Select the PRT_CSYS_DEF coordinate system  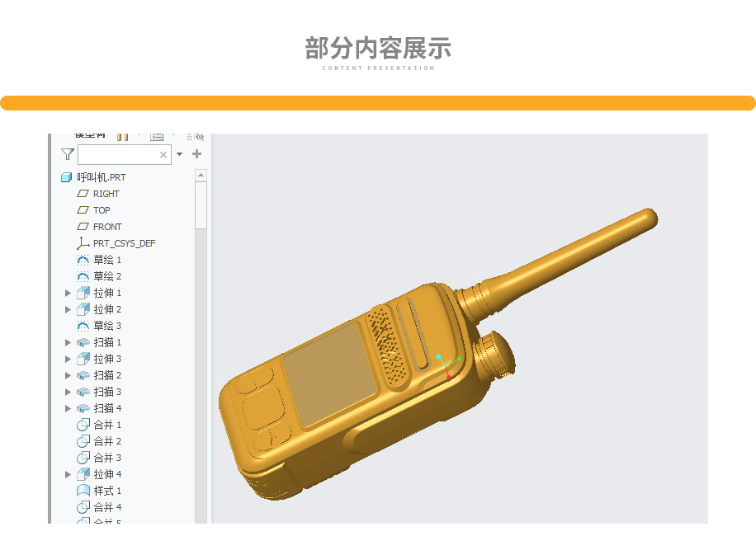click(x=116, y=243)
